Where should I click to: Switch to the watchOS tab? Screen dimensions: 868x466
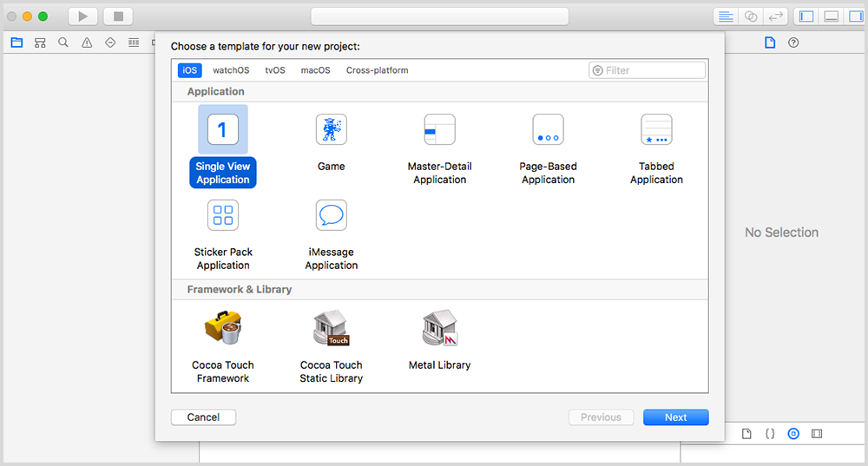tap(231, 70)
